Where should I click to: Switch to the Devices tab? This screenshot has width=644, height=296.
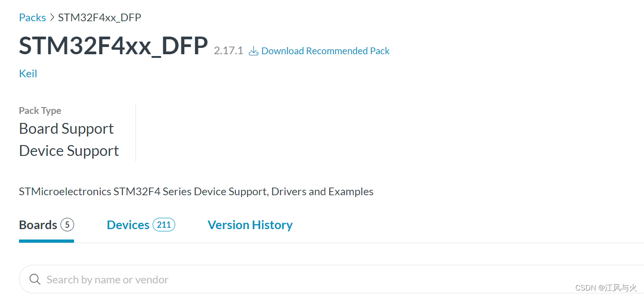pyautogui.click(x=128, y=225)
